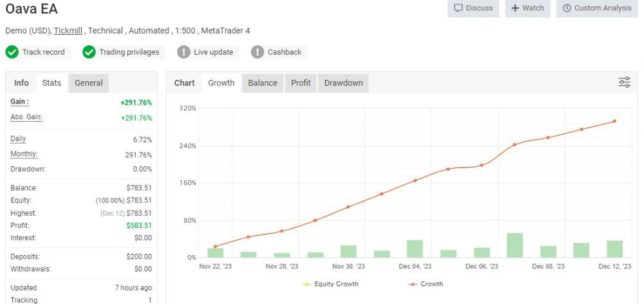Image resolution: width=644 pixels, height=304 pixels.
Task: Click the tallest green bar in chart
Action: click(x=515, y=245)
